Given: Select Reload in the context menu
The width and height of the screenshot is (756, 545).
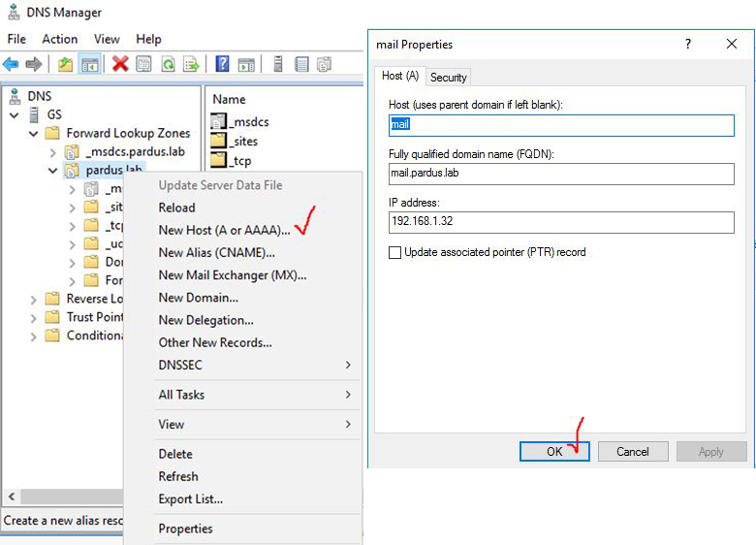Looking at the screenshot, I should [x=177, y=208].
